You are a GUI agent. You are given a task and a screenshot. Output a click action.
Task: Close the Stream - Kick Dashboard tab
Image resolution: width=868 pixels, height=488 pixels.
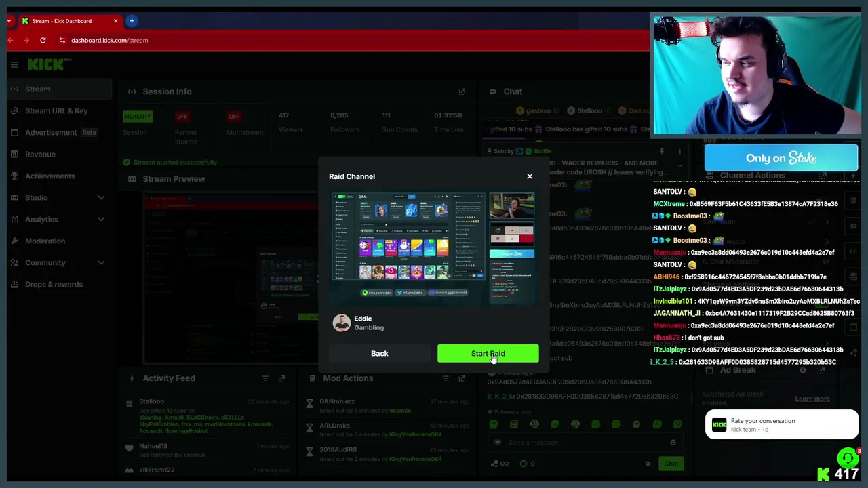(x=115, y=21)
